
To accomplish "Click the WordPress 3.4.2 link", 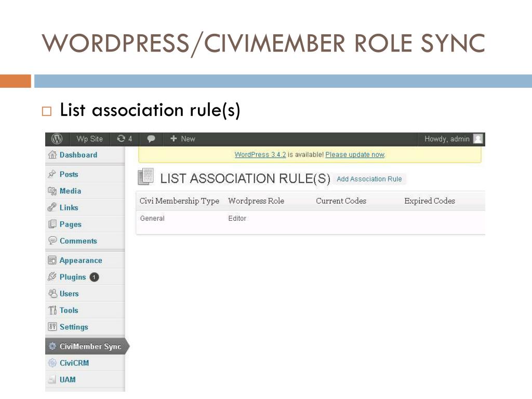I will [x=260, y=155].
